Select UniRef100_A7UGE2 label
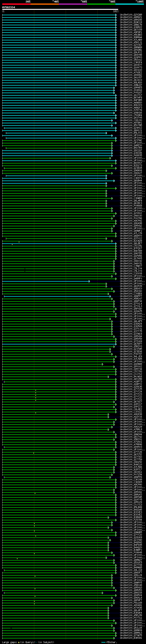Screen dimensions: 146x644 coord(131,72)
